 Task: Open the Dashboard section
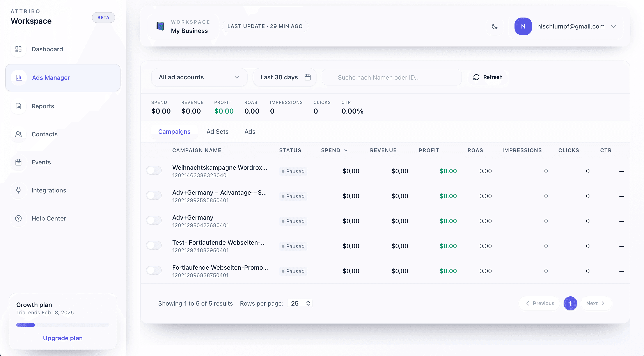[47, 49]
